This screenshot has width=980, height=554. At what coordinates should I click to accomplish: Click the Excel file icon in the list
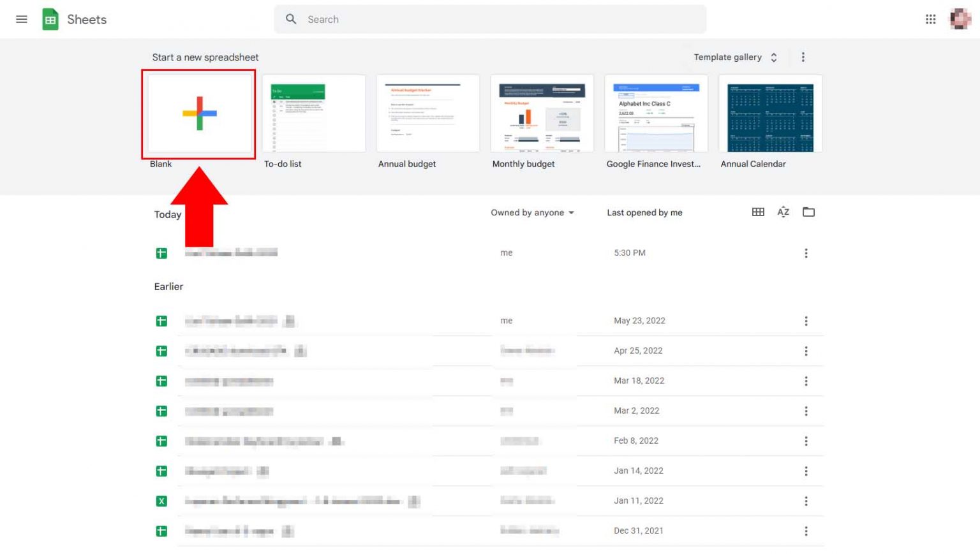coord(161,501)
